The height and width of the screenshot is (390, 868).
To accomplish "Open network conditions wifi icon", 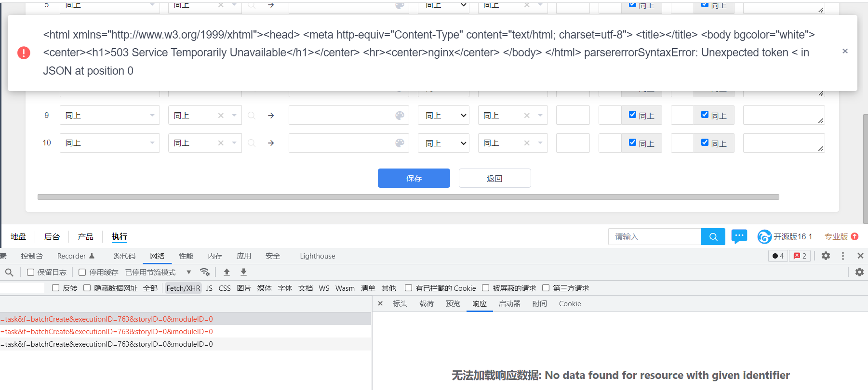I will [x=205, y=273].
